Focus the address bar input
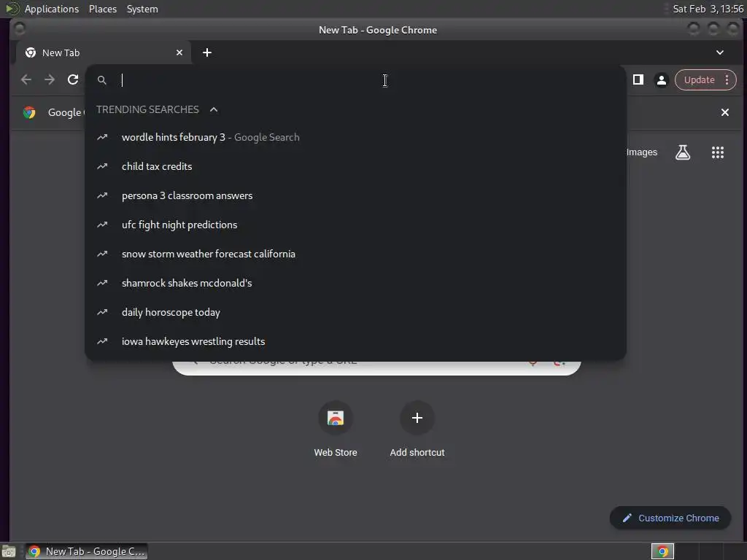747x560 pixels. click(355, 80)
